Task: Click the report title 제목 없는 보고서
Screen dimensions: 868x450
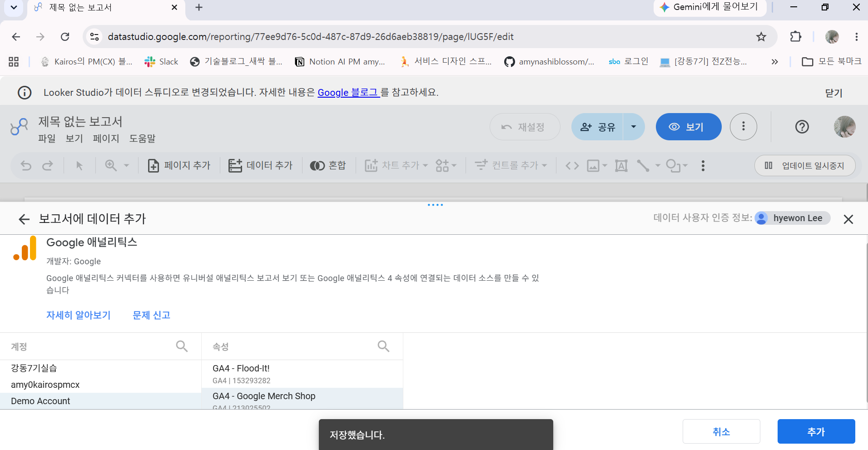Action: click(80, 122)
